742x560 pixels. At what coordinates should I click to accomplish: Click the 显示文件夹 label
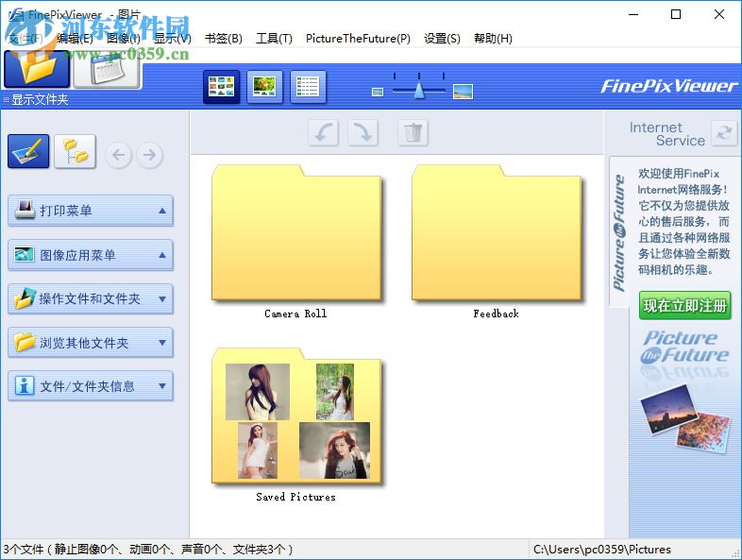click(40, 99)
